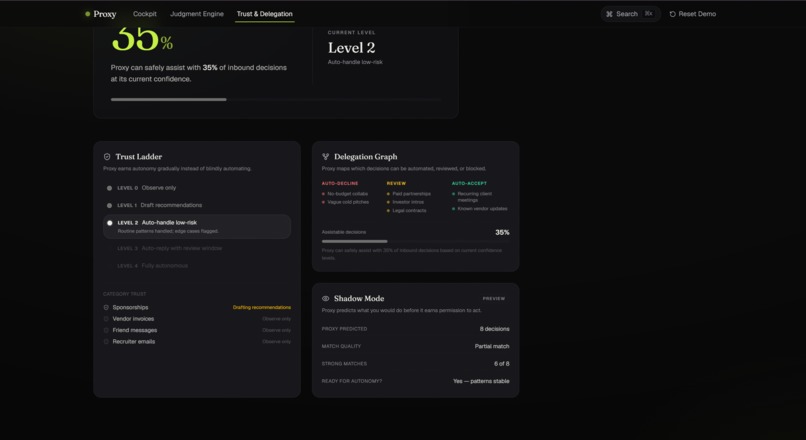The height and width of the screenshot is (440, 806).
Task: Click the green Proxy logo dot
Action: click(x=87, y=14)
